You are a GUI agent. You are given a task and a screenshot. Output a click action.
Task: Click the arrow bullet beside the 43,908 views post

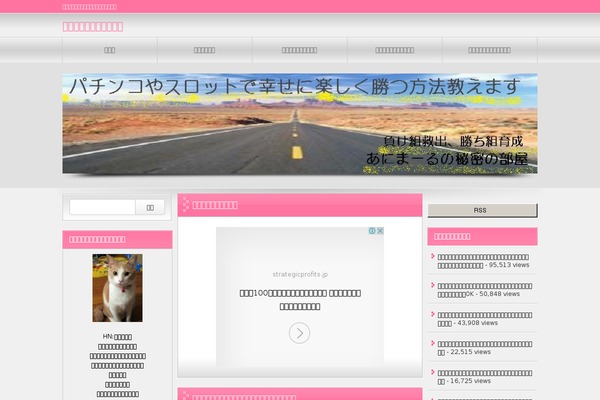433,314
